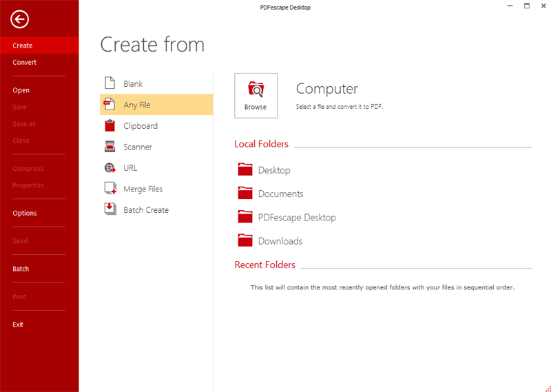The width and height of the screenshot is (551, 392).
Task: Select the Blank page icon
Action: [x=110, y=83]
